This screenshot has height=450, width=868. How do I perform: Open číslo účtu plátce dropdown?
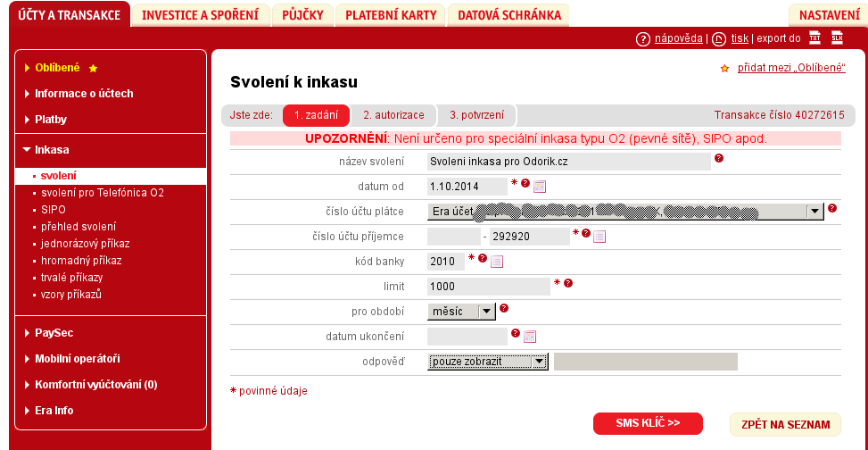click(x=814, y=212)
